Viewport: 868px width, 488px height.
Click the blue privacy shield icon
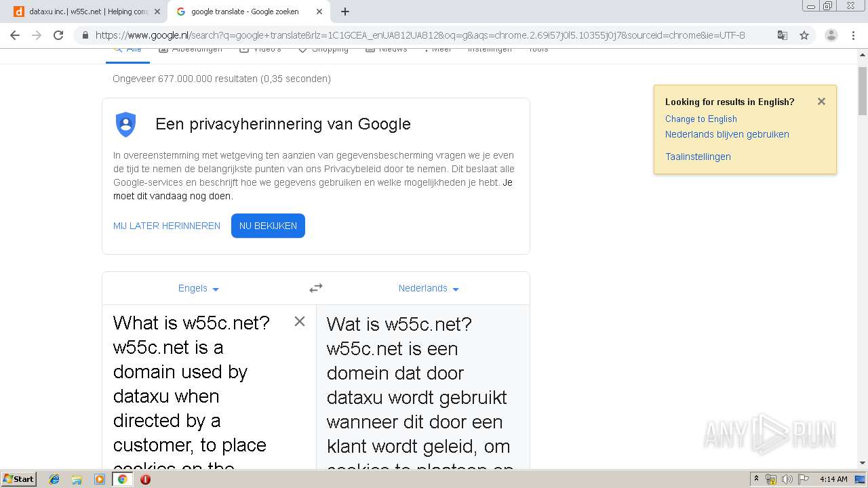pos(126,124)
